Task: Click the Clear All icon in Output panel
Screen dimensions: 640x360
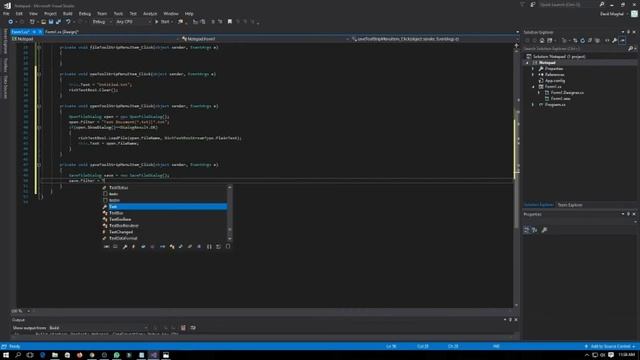Action: tap(183, 328)
